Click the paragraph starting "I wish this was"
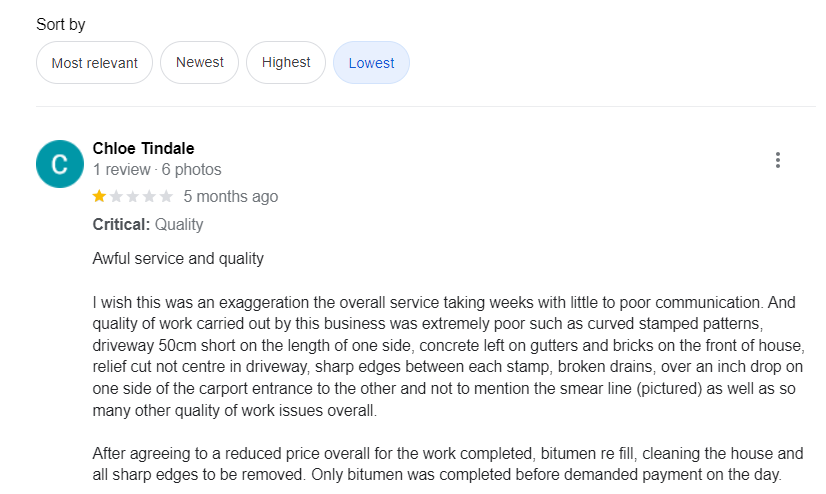 448,355
